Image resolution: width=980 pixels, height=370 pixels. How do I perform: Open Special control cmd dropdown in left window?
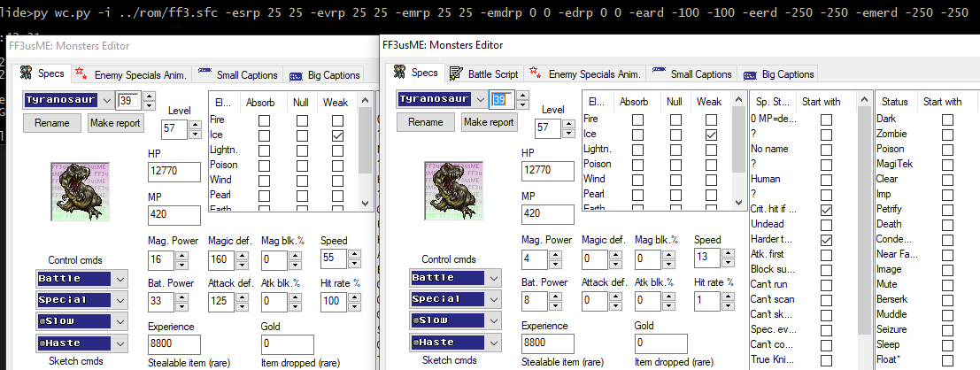click(120, 299)
